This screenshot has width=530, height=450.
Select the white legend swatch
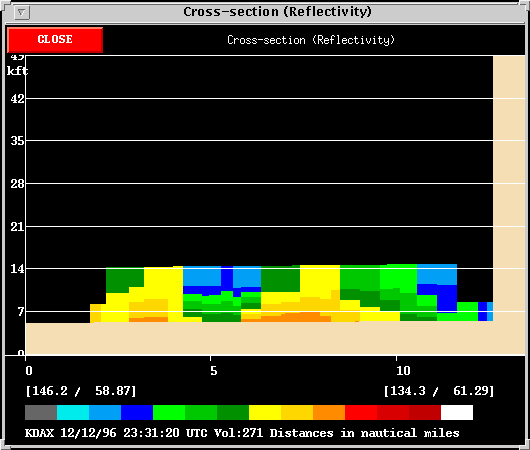pos(457,412)
